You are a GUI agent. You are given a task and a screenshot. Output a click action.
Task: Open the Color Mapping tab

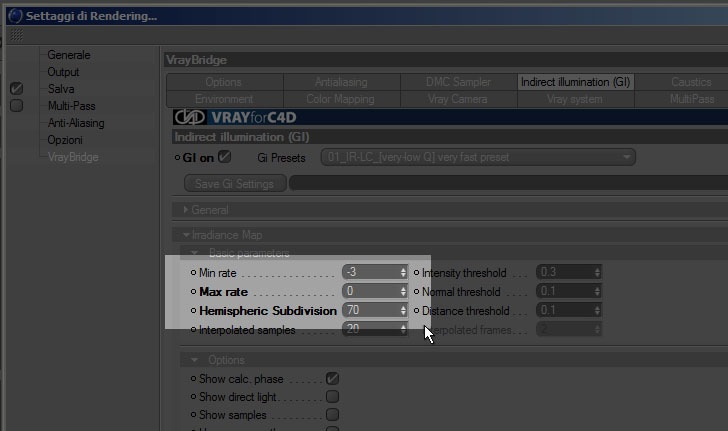pyautogui.click(x=342, y=99)
